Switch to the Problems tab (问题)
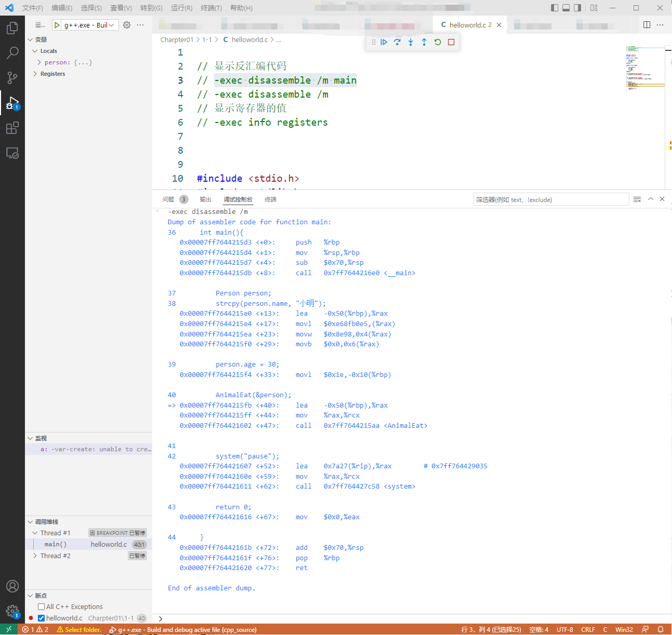Viewport: 672px width, 635px height. coord(168,199)
